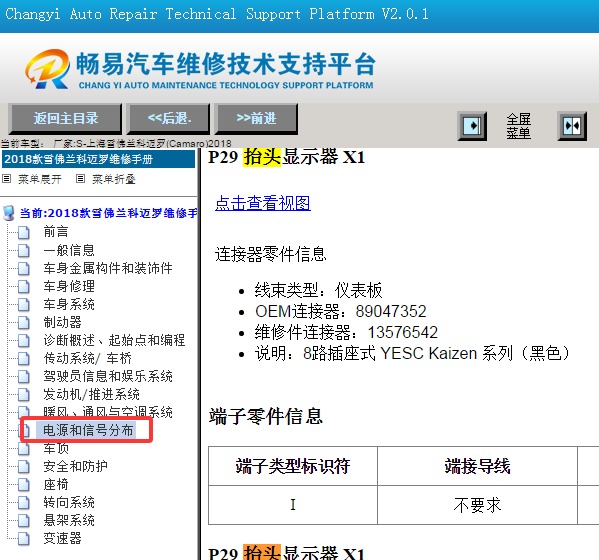Open 驾驶员信息和娱乐系统 in the tree

(108, 376)
